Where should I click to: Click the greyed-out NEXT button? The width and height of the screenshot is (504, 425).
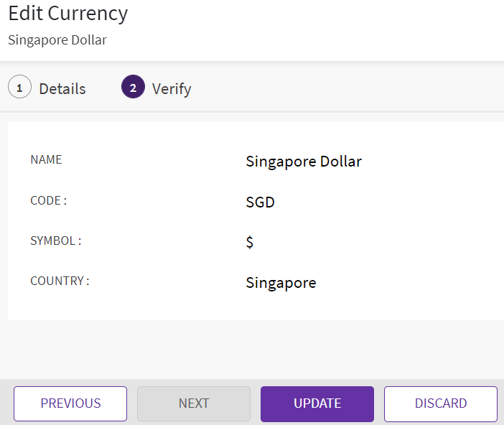[194, 403]
